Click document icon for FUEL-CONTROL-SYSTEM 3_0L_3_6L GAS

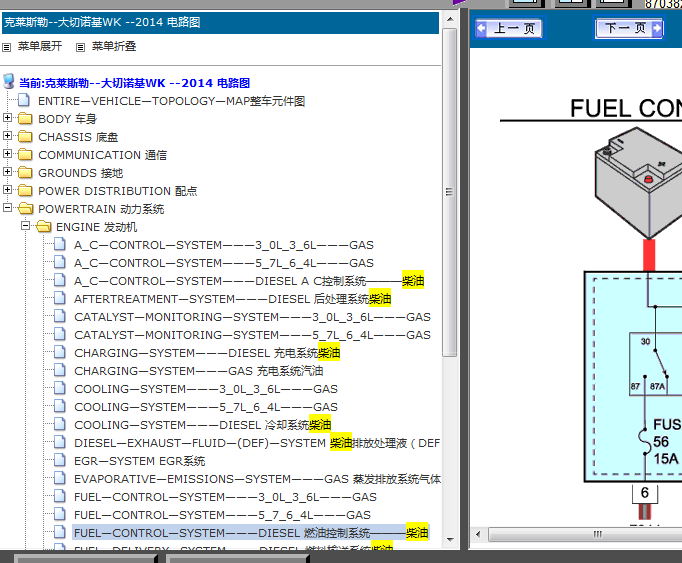(60, 496)
